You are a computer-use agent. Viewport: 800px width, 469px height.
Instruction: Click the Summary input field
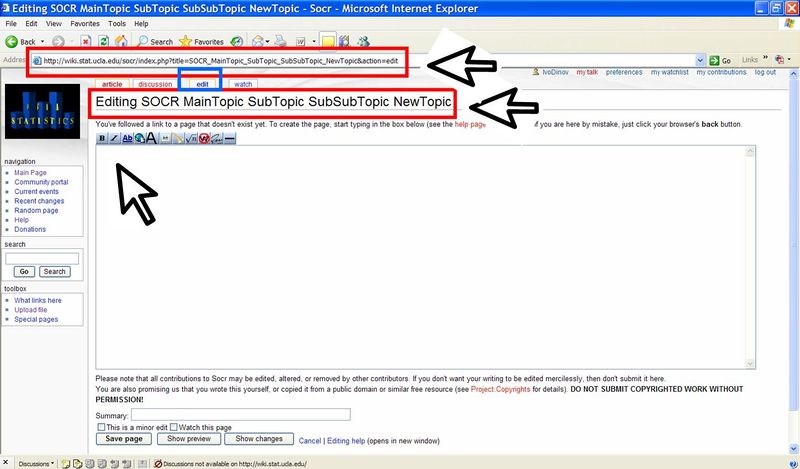(x=241, y=414)
